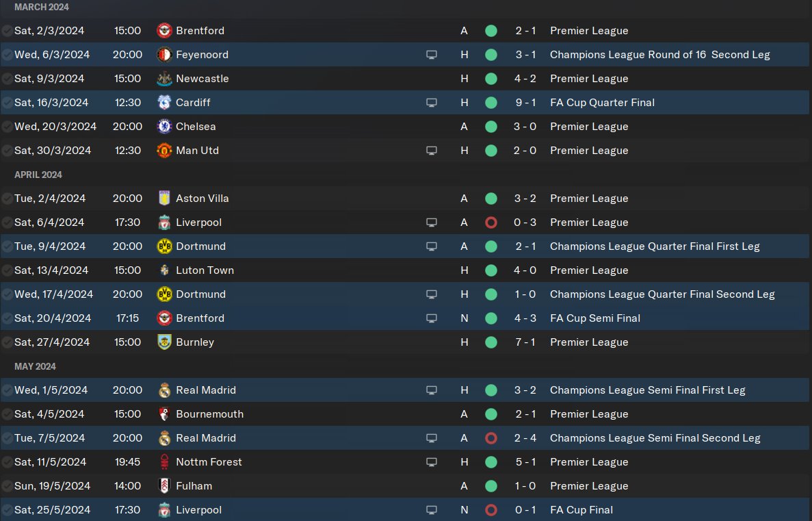Click the Feyenoord club badge
This screenshot has width=812, height=521.
(x=163, y=55)
